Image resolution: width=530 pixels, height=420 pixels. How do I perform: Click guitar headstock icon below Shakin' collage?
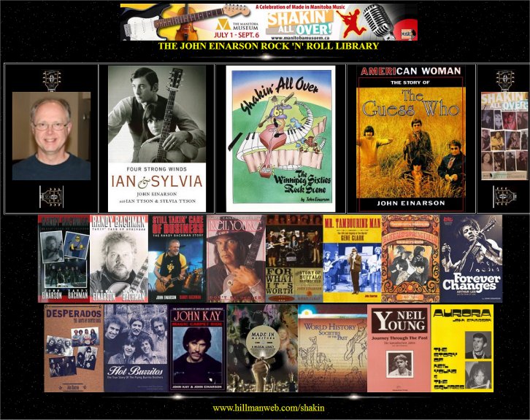[x=504, y=196]
